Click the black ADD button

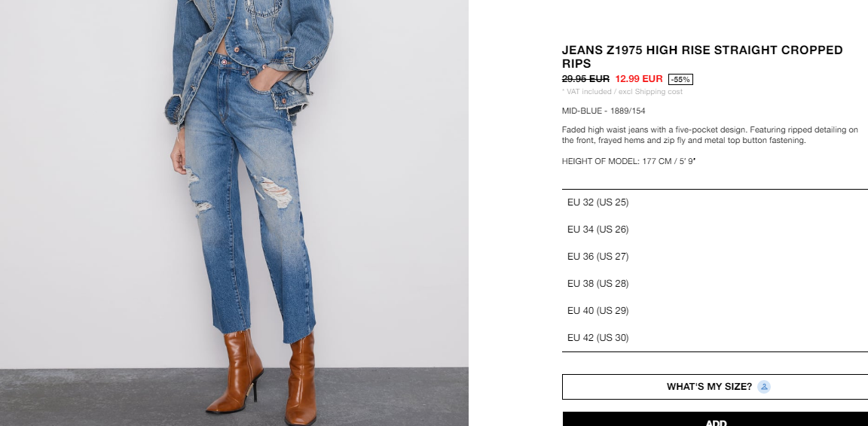click(x=715, y=418)
